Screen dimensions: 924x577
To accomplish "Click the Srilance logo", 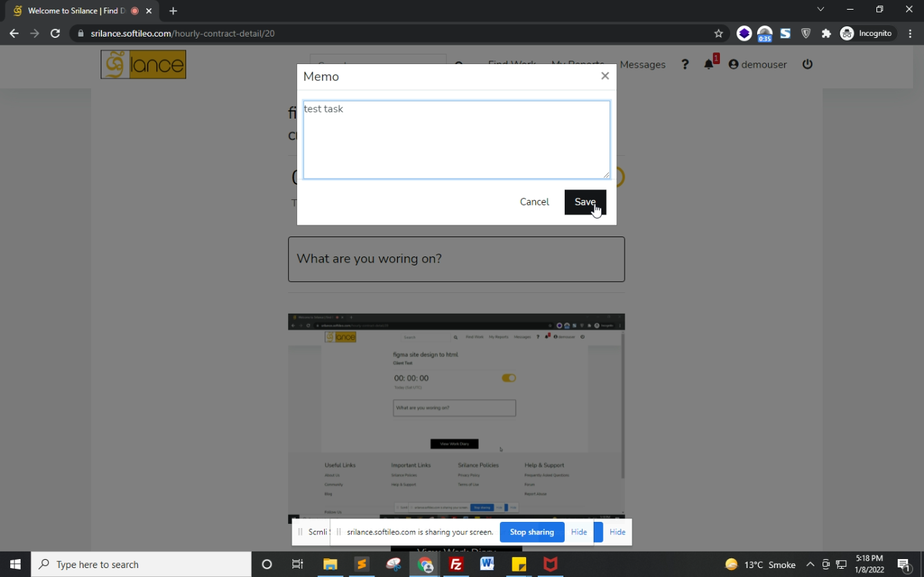I will pyautogui.click(x=143, y=65).
